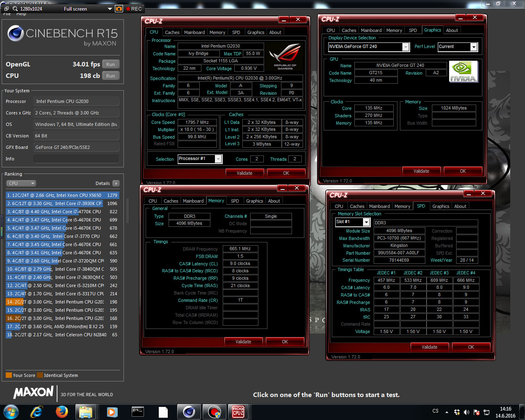Open SPD tab in the Memory CPU-Z window

235,201
